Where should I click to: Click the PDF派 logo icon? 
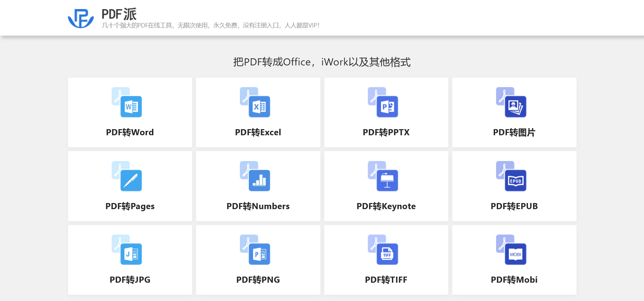[81, 18]
